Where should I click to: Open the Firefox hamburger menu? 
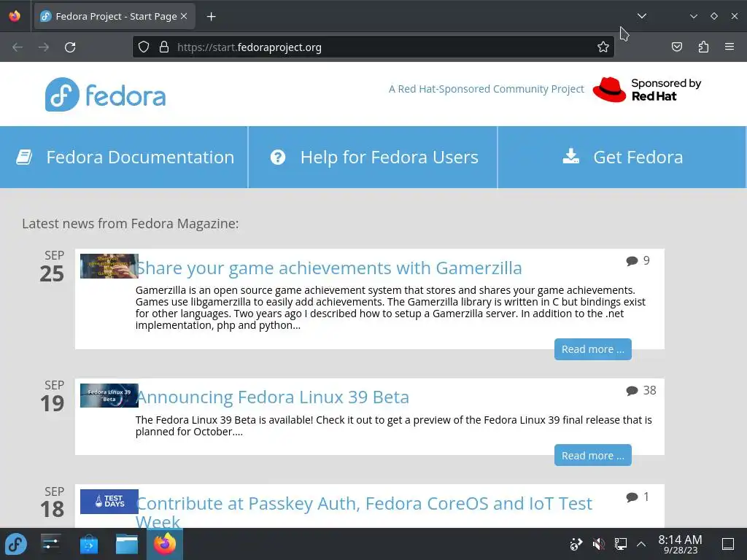(729, 47)
